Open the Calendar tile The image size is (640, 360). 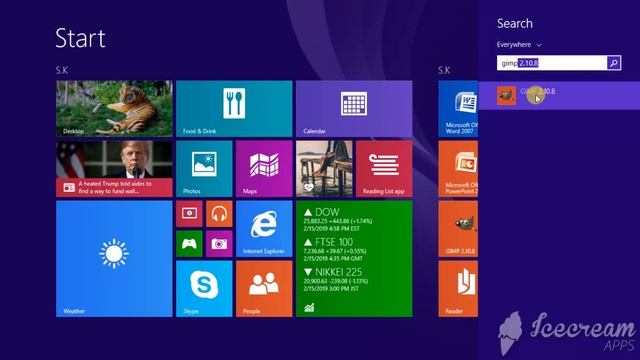click(354, 108)
